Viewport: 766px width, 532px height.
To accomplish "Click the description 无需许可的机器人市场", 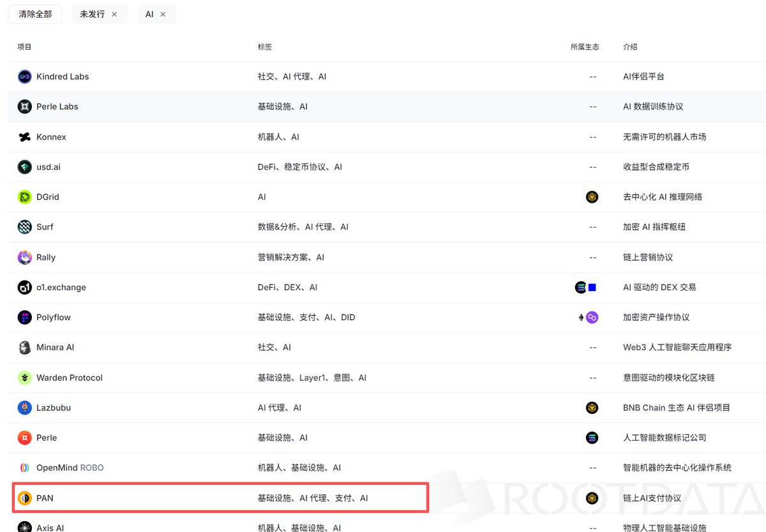I will pos(665,137).
